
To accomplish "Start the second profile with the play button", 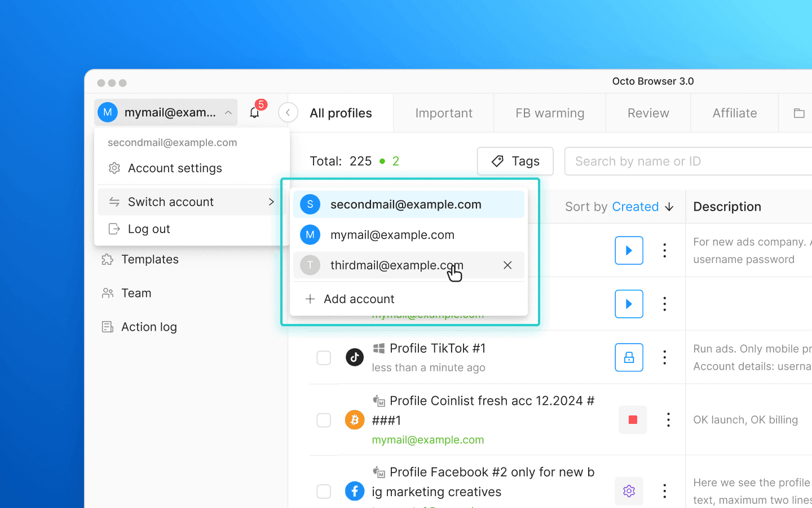I will click(629, 304).
